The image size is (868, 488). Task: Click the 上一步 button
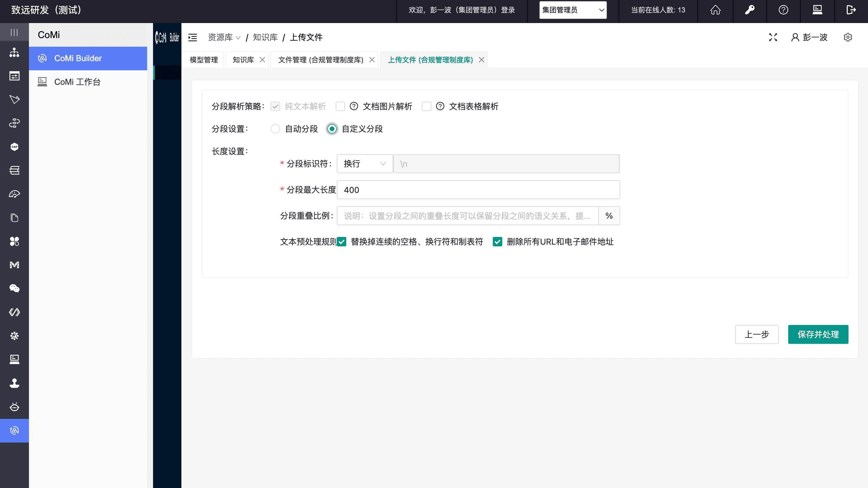757,334
